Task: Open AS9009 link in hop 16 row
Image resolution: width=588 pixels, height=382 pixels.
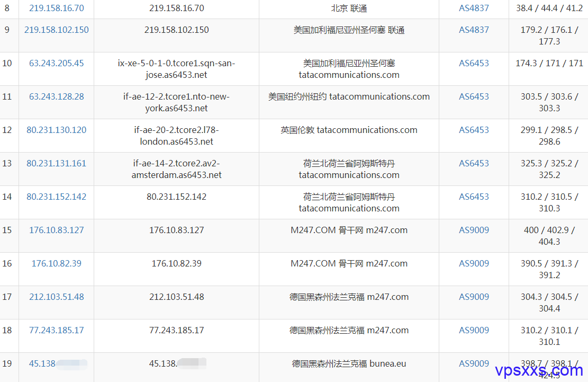Action: [474, 264]
